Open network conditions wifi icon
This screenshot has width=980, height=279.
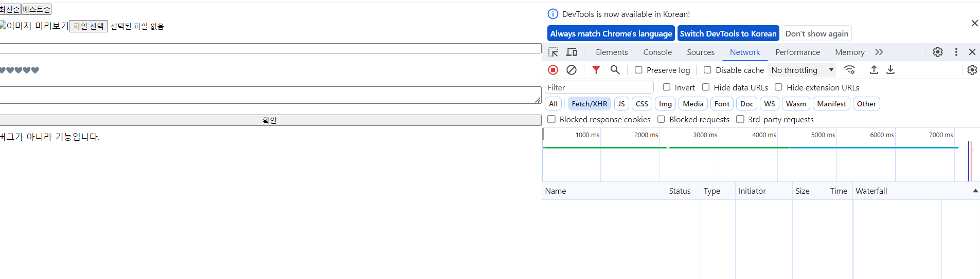coord(850,70)
